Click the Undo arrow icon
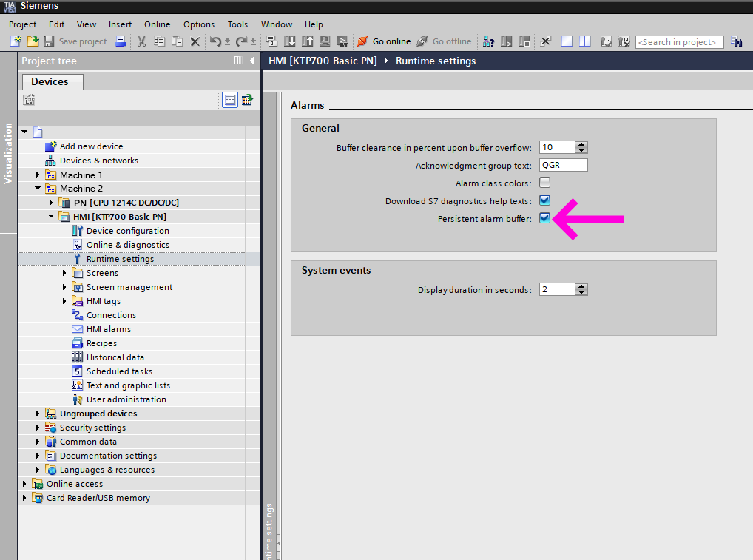The image size is (753, 560). (215, 41)
